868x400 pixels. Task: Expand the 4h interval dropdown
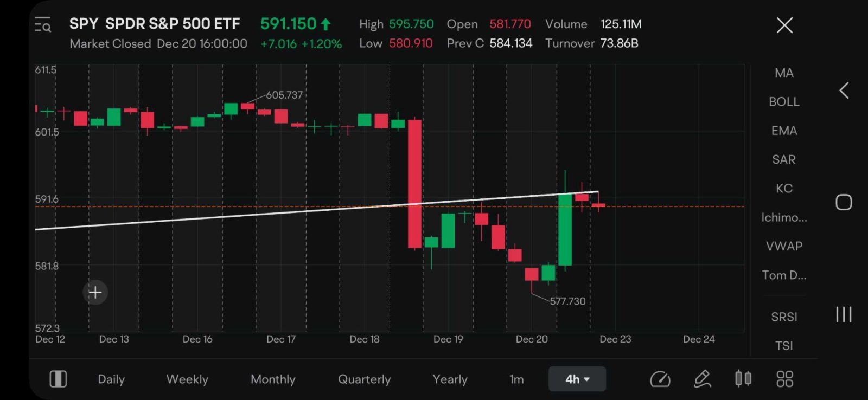coord(577,379)
